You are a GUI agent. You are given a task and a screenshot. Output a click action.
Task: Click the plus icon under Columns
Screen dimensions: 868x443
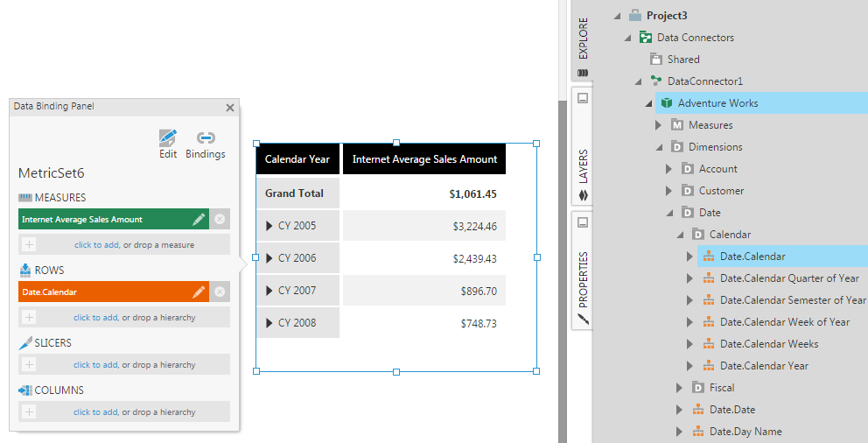[x=29, y=412]
